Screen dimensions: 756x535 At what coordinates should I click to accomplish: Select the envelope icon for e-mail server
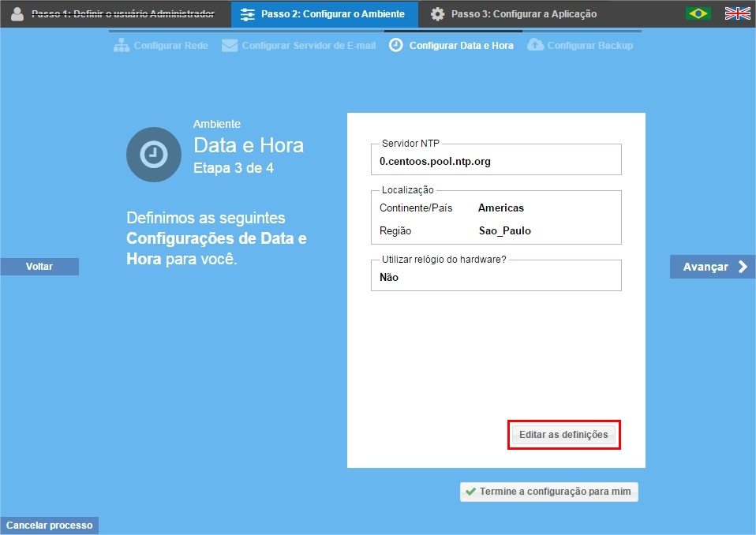[x=230, y=46]
